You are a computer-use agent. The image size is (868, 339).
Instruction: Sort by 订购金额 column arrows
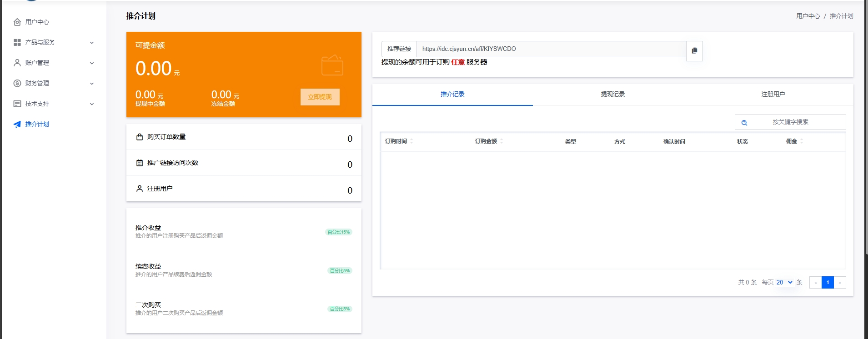502,141
